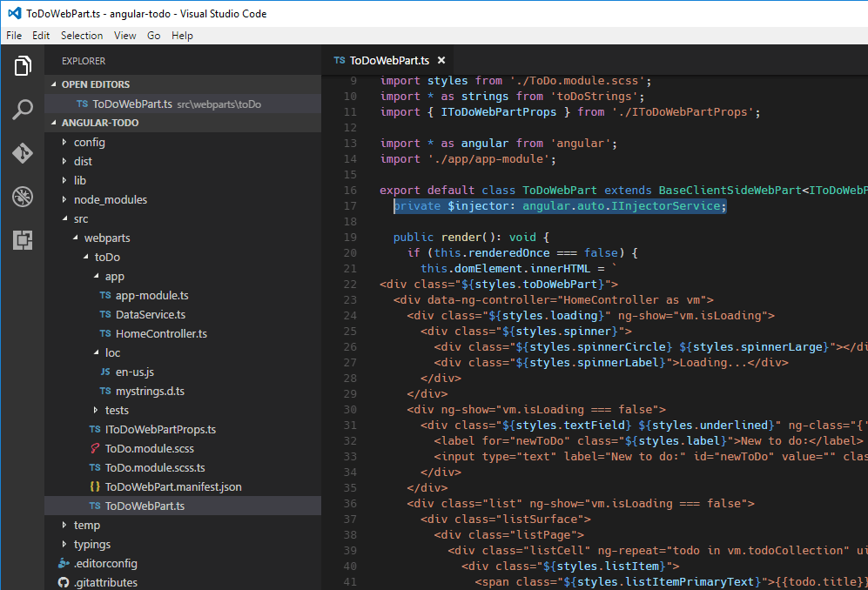This screenshot has width=868, height=590.
Task: Open the File menu
Action: [x=14, y=36]
